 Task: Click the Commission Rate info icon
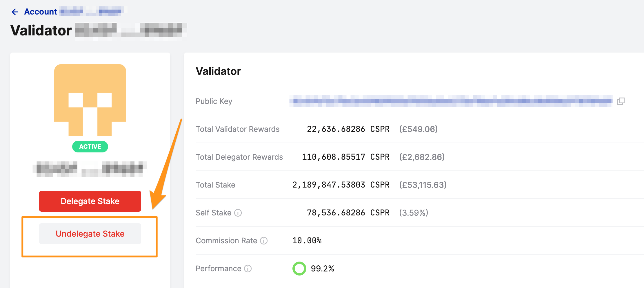[264, 240]
